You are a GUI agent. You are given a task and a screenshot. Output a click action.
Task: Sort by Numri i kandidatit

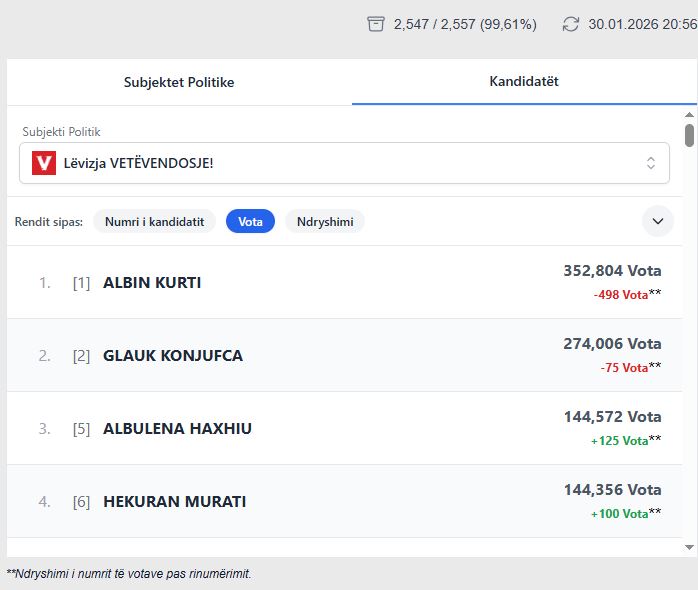tap(154, 221)
